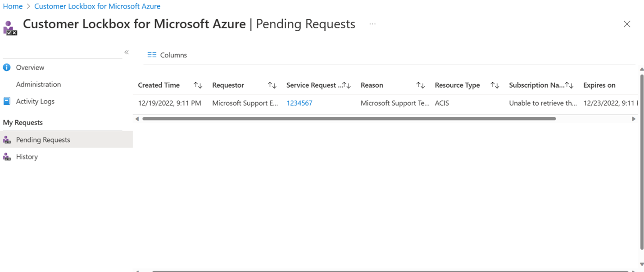Toggle sorting on the Requestor column
Screen dimensions: 644x272
(x=272, y=85)
